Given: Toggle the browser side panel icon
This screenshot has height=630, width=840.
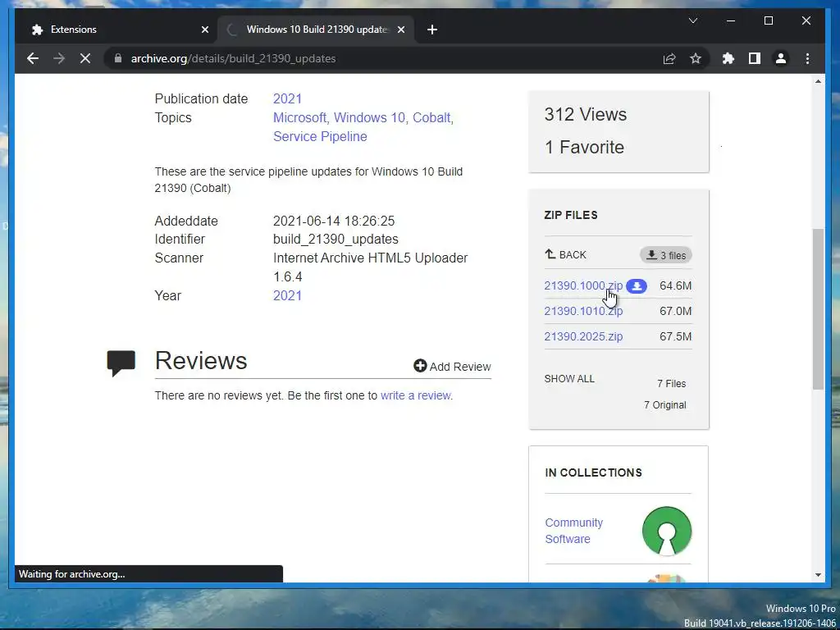Looking at the screenshot, I should (x=755, y=58).
